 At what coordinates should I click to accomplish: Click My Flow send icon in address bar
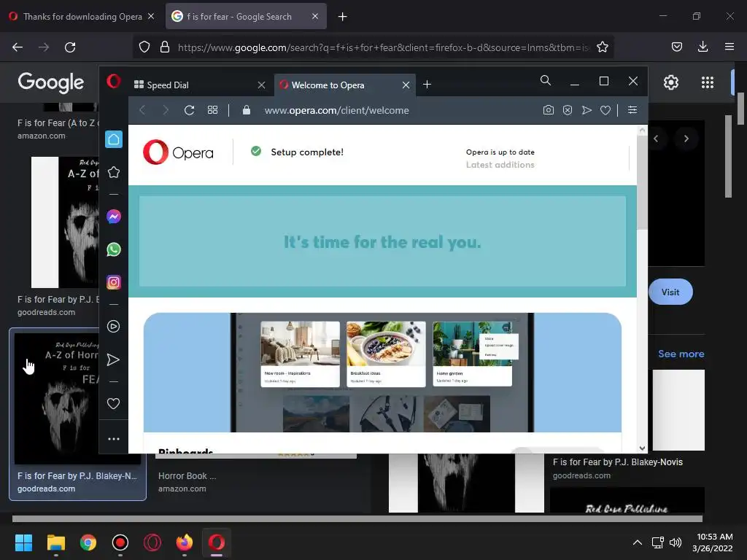pyautogui.click(x=587, y=111)
